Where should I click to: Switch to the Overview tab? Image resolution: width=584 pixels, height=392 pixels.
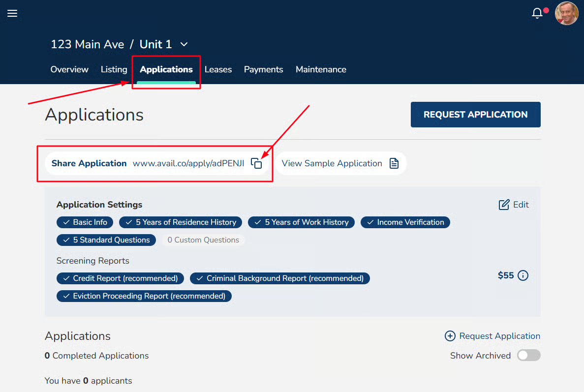coord(69,70)
